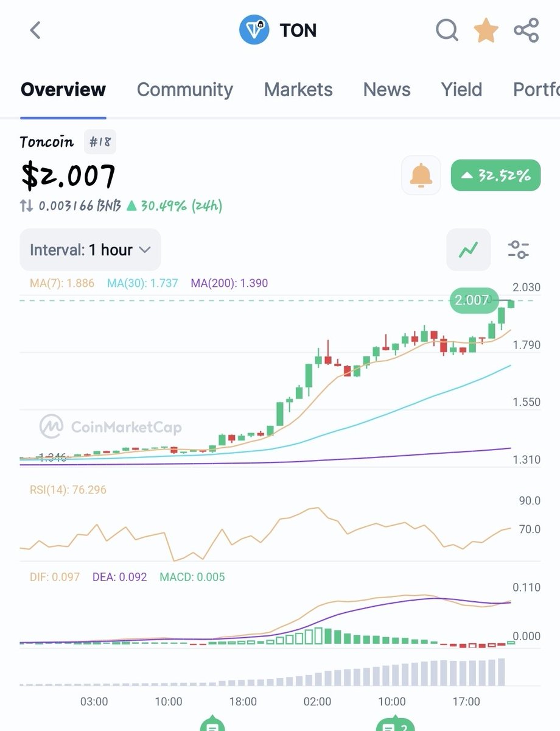Tap the last volume bar in chart
560x731 pixels.
[502, 672]
